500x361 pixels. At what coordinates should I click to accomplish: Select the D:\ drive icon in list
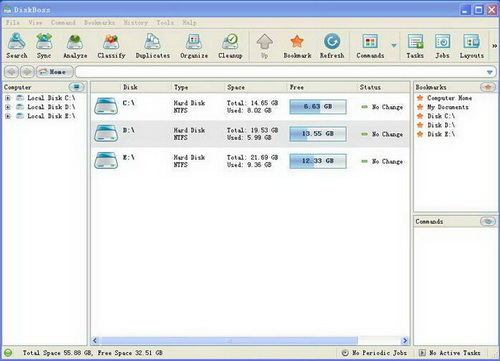click(x=106, y=134)
